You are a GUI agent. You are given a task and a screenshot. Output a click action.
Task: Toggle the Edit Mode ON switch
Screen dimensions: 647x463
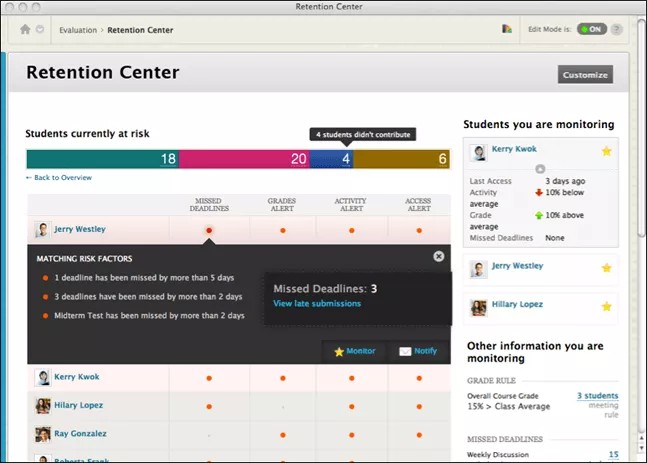591,29
